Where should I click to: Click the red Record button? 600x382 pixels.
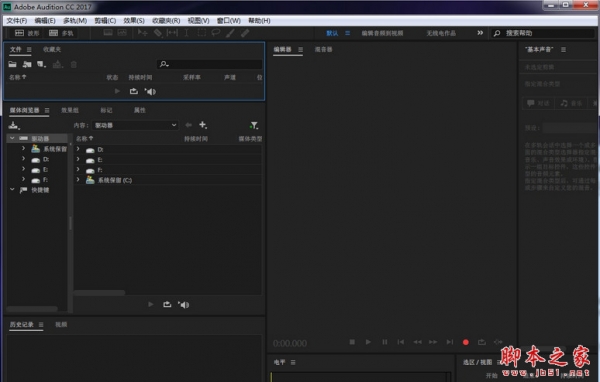pyautogui.click(x=466, y=342)
